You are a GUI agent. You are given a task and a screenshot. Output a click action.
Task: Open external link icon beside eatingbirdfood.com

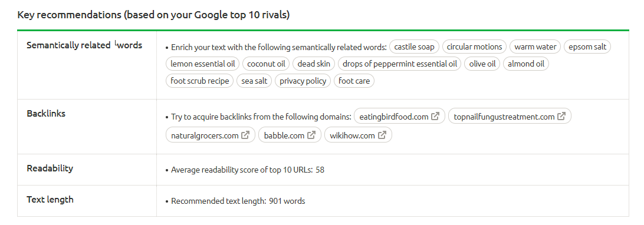[x=435, y=117]
